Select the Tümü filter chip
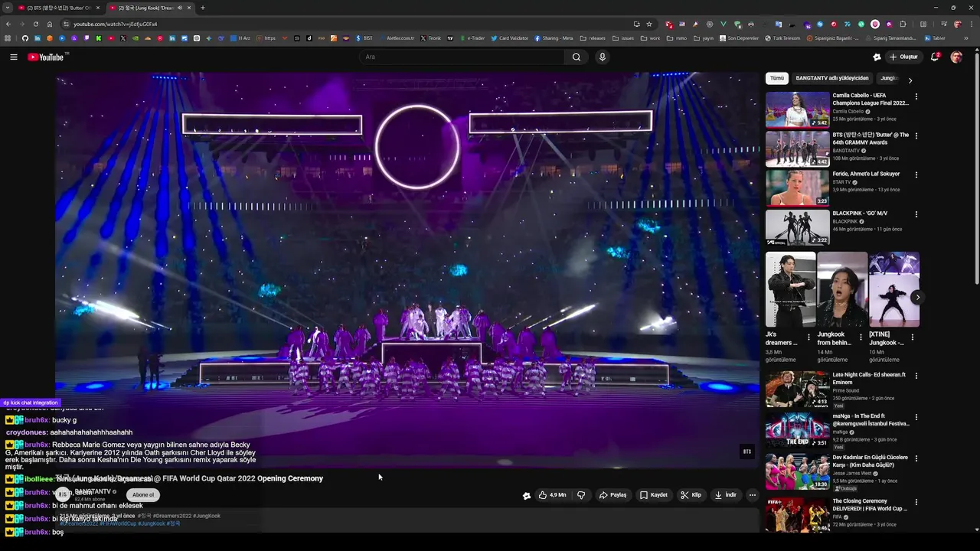This screenshot has height=551, width=980. point(777,78)
